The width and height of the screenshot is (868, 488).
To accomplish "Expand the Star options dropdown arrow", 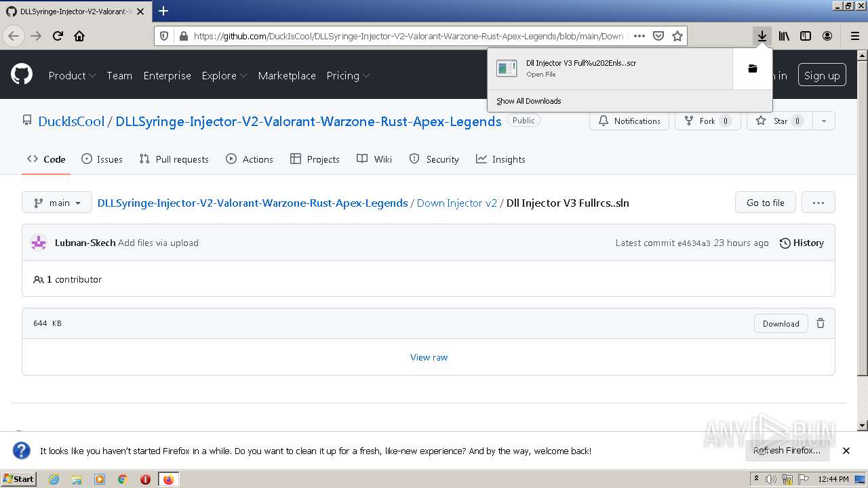I will point(824,121).
